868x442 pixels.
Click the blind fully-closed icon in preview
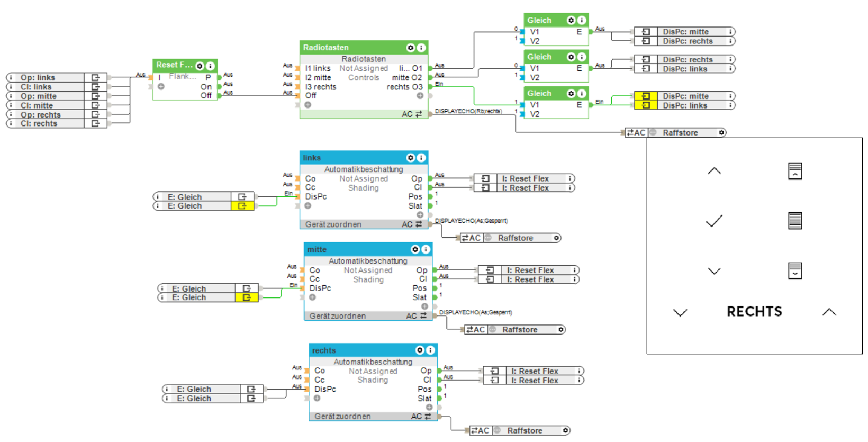[x=795, y=220]
